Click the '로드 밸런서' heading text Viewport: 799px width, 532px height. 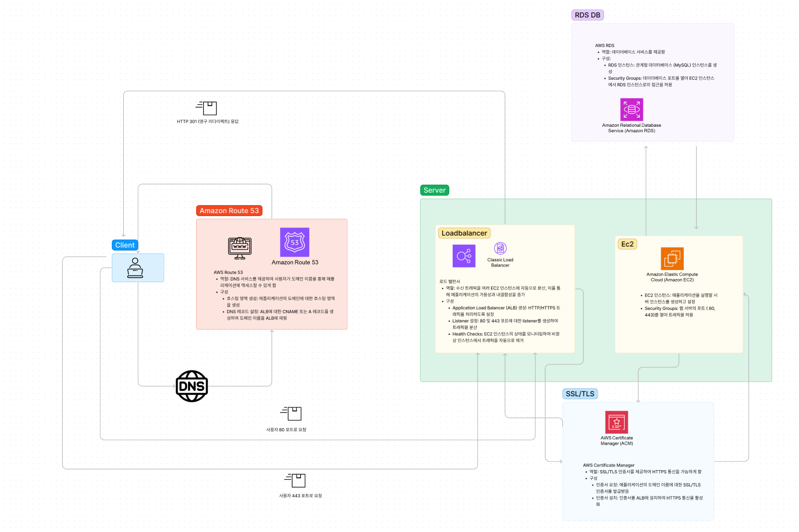[450, 281]
